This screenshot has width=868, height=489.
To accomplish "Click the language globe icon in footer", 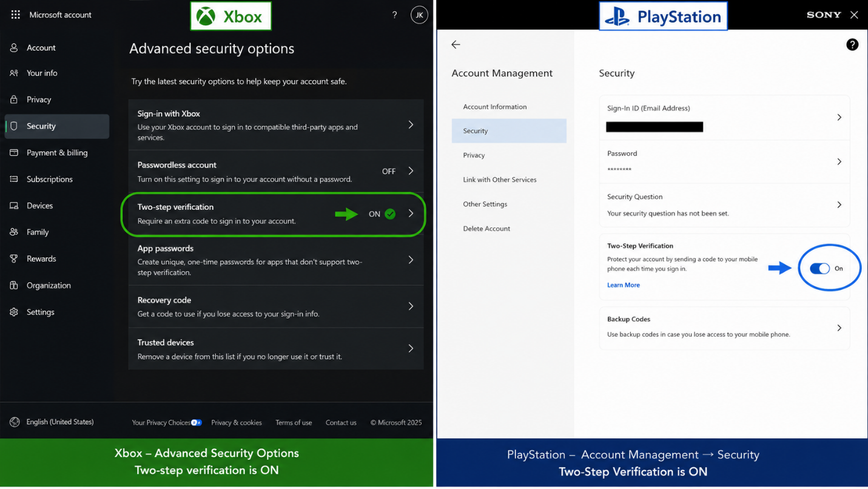I will coord(15,422).
